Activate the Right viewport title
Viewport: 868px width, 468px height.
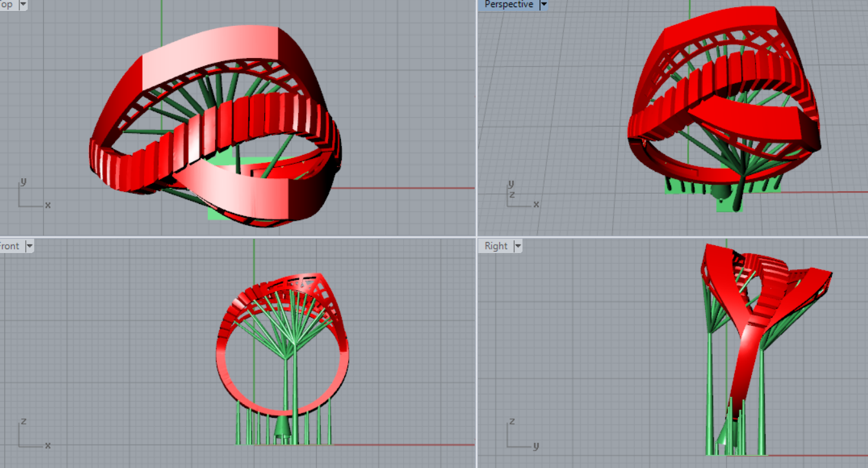(x=496, y=246)
